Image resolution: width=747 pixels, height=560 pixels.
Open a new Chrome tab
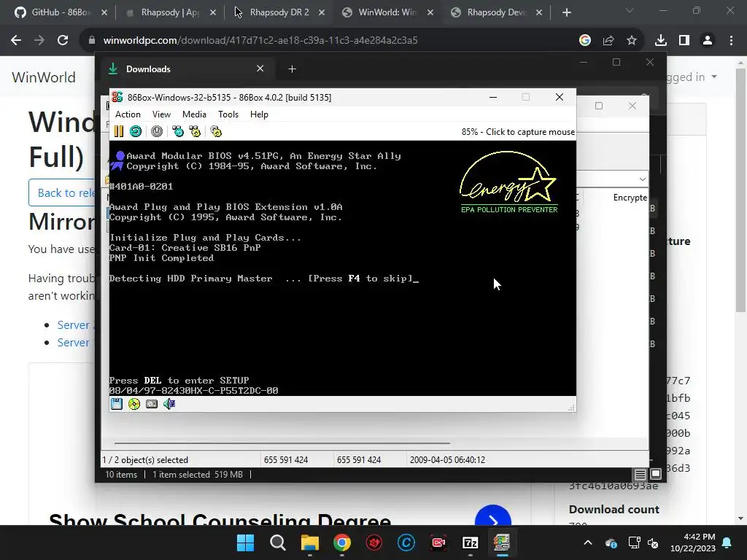(x=566, y=12)
